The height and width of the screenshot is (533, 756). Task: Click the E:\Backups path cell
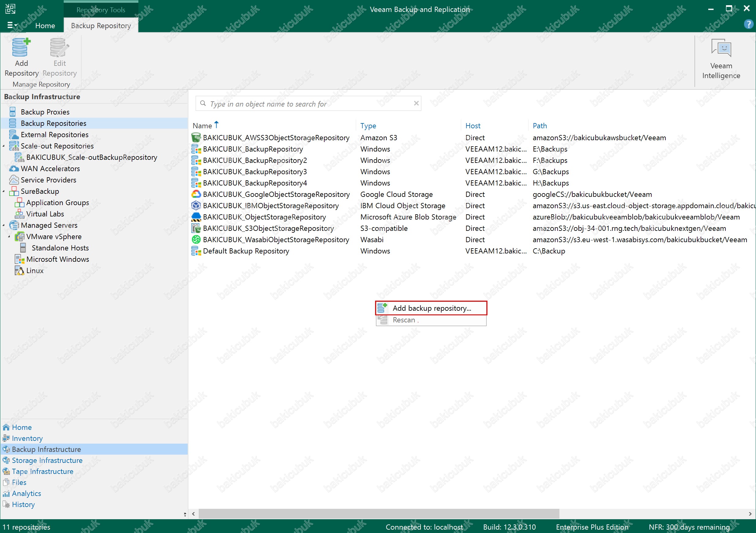[550, 149]
